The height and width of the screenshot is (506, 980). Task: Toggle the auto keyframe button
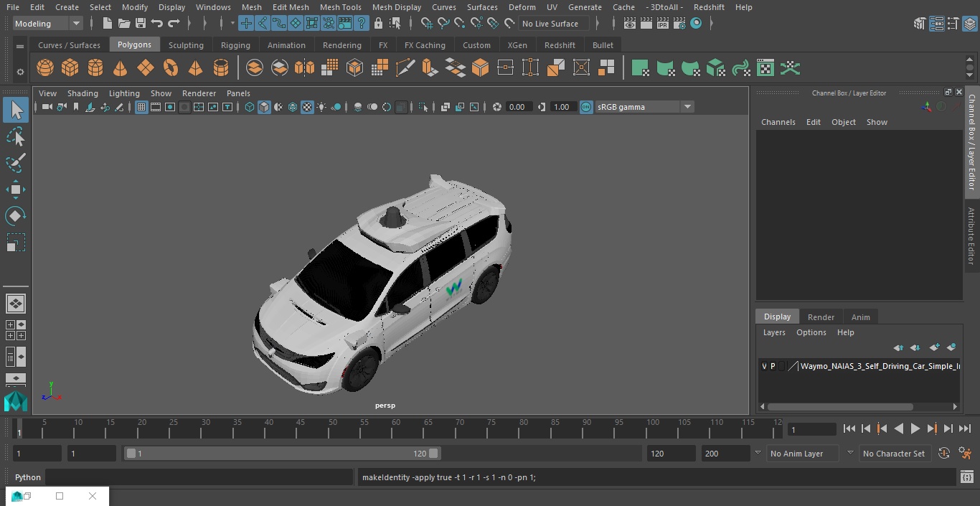pyautogui.click(x=944, y=454)
